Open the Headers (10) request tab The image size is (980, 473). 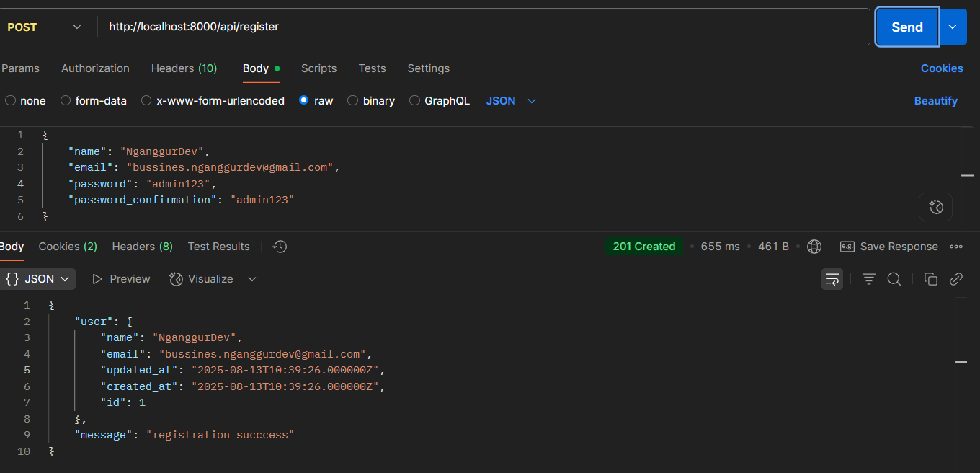tap(184, 68)
